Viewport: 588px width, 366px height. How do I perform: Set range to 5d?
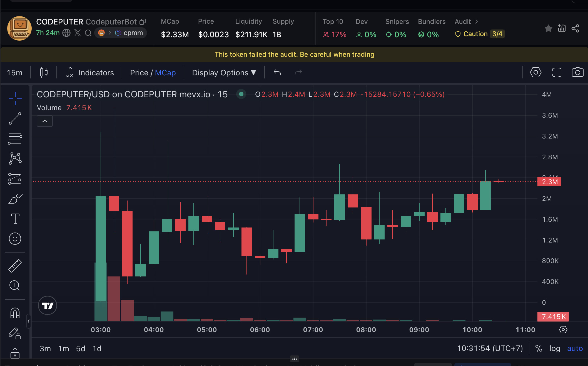tap(81, 348)
